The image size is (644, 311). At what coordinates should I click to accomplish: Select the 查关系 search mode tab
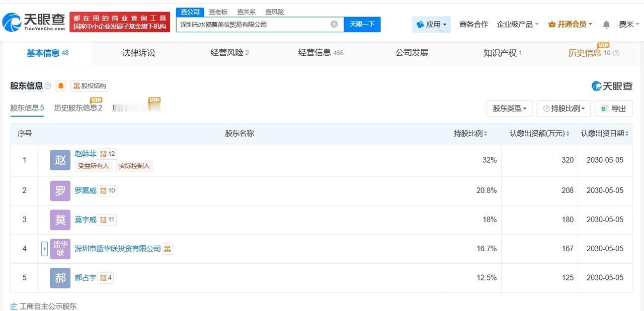pyautogui.click(x=247, y=12)
